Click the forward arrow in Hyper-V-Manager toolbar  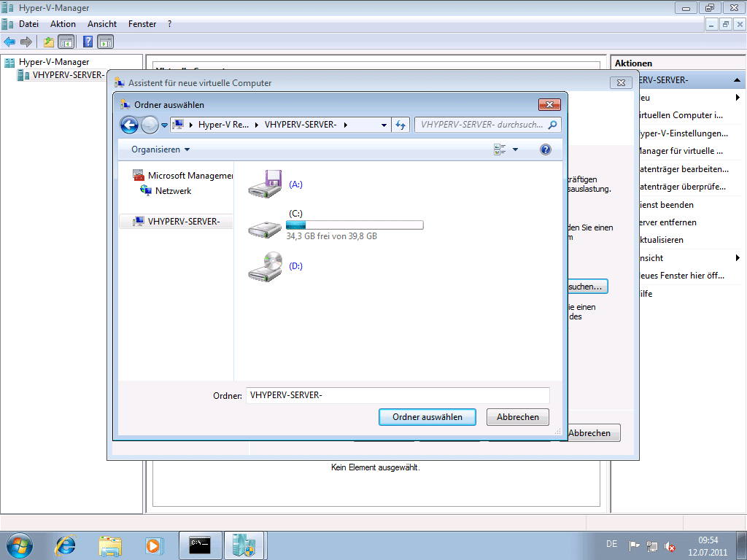[x=26, y=42]
